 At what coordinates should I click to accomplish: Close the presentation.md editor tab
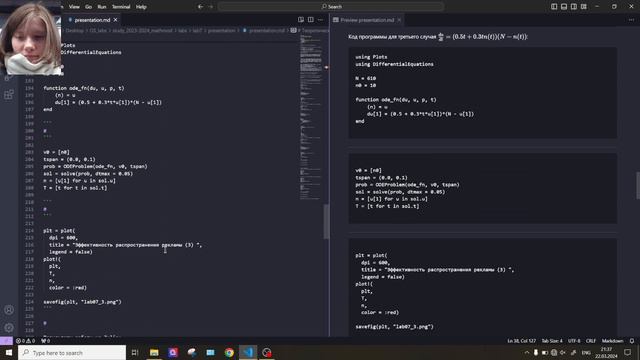coord(116,20)
